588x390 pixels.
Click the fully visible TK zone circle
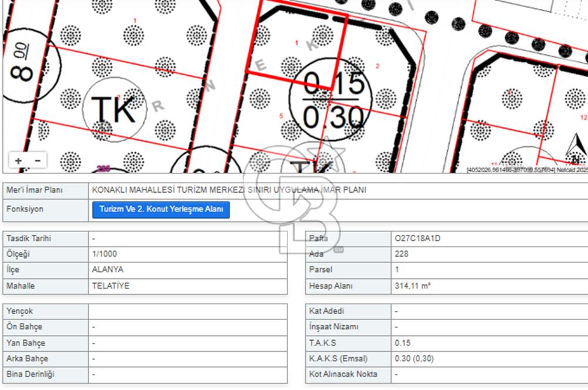click(115, 109)
